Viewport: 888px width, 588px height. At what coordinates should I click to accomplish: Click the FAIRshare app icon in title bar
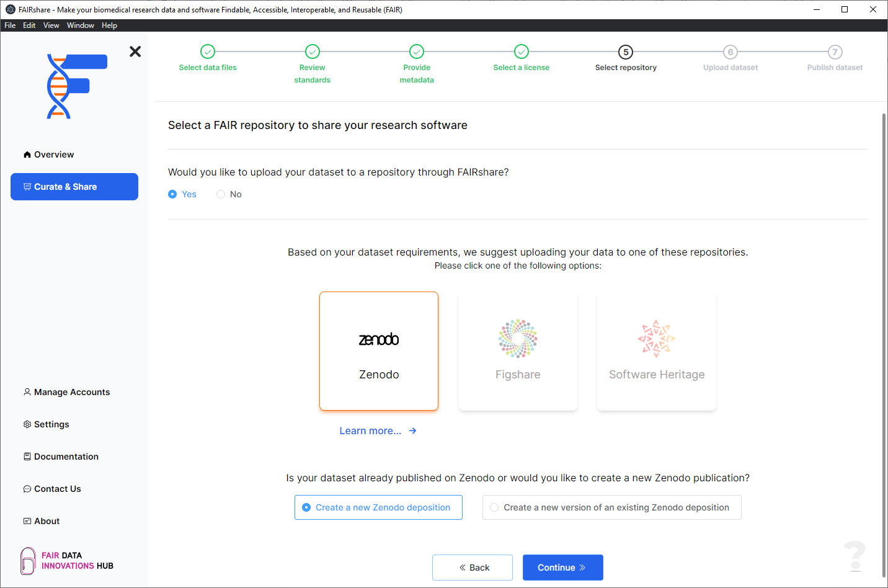point(10,10)
